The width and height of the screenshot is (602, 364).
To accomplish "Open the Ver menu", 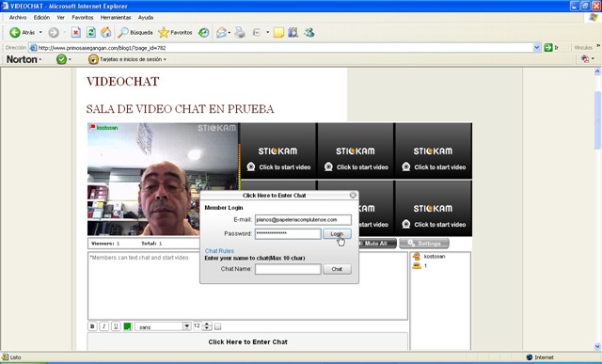I will tap(60, 18).
